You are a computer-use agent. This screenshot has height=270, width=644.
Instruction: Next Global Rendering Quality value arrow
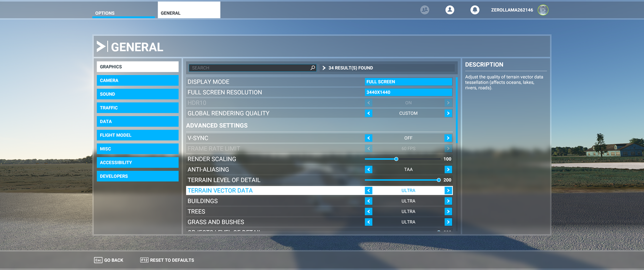(x=448, y=113)
